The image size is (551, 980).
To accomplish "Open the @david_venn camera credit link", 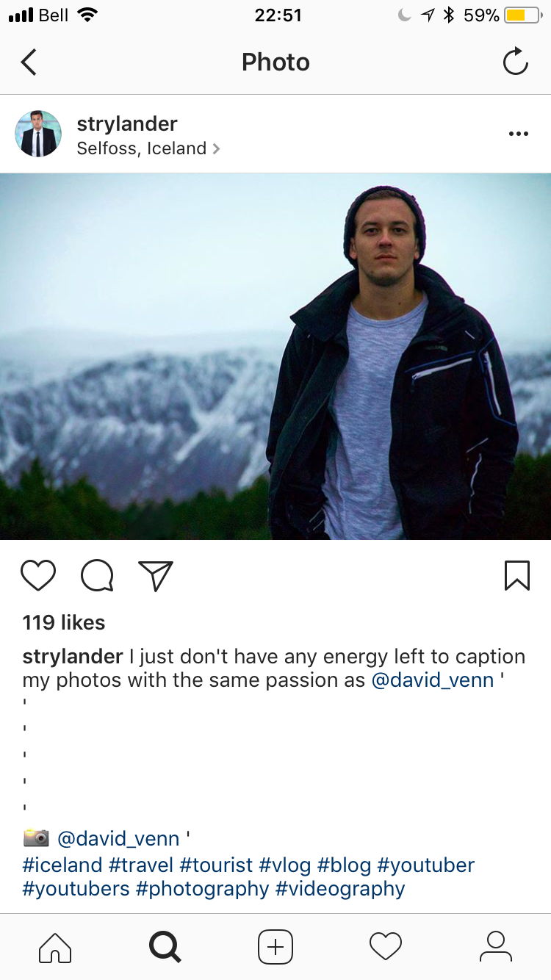I will (x=118, y=838).
